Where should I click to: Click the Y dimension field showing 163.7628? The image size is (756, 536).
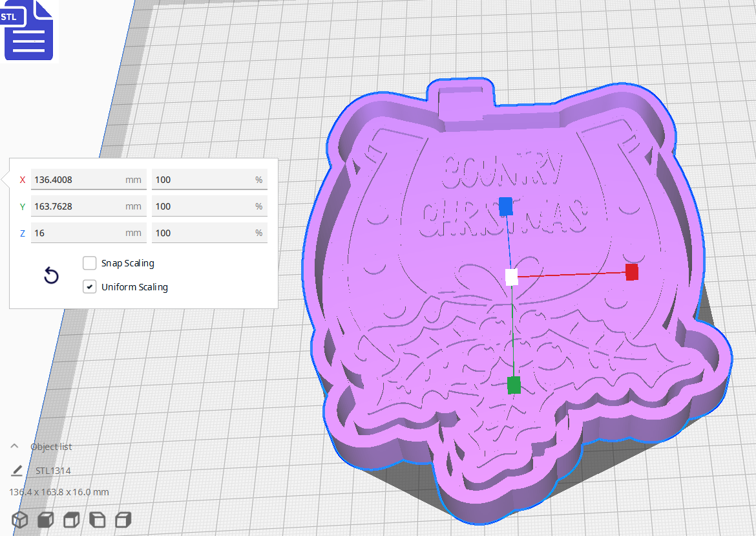coord(89,206)
